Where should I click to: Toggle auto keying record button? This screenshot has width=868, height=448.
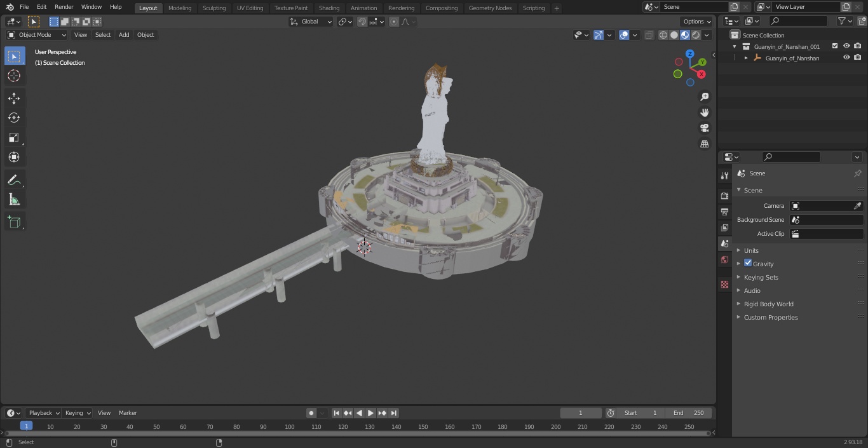pos(311,413)
